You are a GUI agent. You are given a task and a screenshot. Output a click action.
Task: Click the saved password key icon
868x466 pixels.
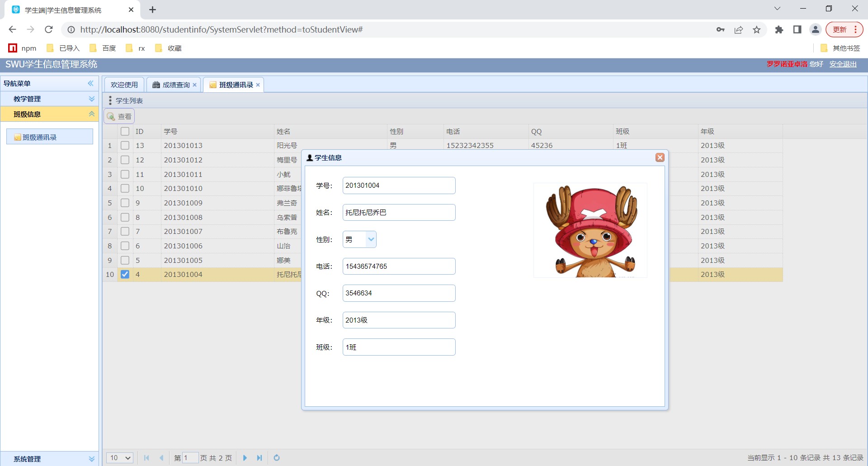721,29
